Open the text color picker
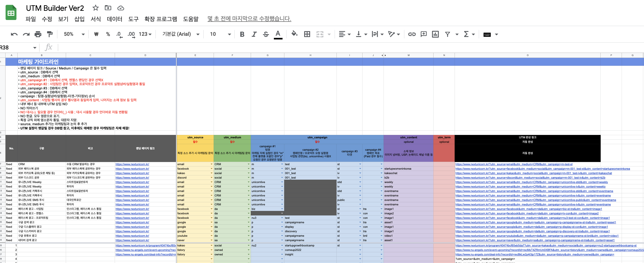Screen dimensions: 644x263 tap(278, 34)
